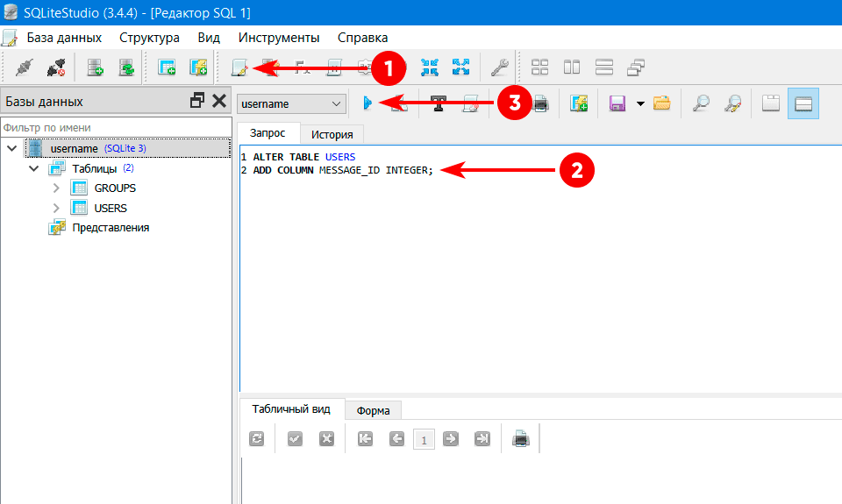The image size is (842, 504).
Task: Click the Add database icon
Action: (96, 67)
